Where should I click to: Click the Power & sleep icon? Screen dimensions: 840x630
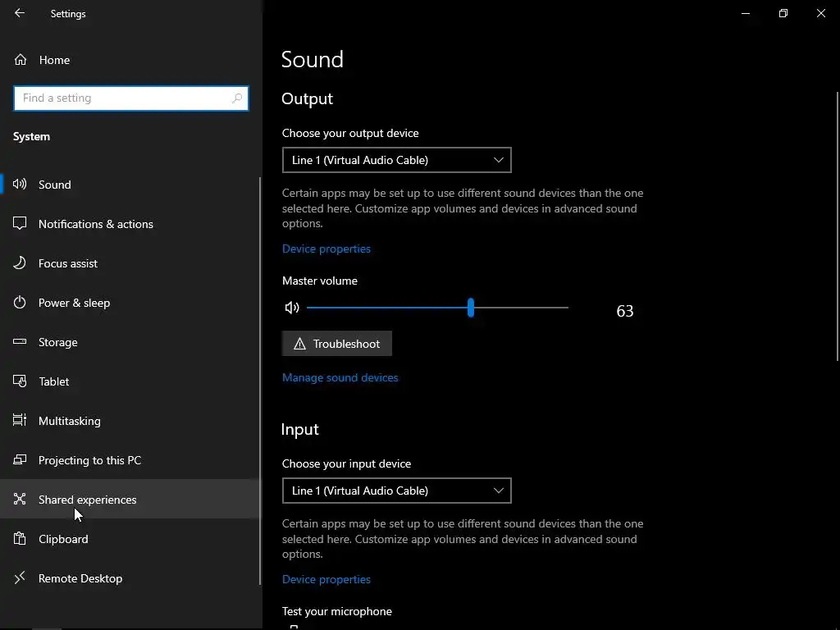tap(21, 303)
